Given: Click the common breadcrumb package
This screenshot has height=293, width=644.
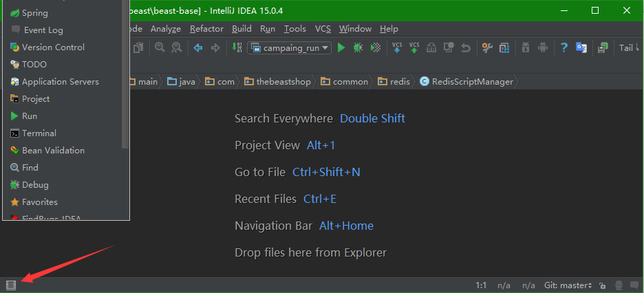Looking at the screenshot, I should tap(345, 82).
